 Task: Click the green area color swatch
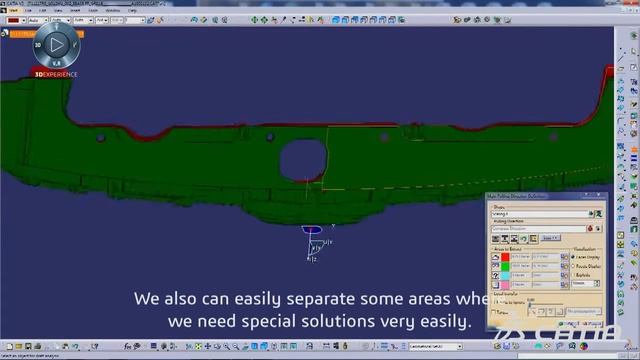[505, 266]
